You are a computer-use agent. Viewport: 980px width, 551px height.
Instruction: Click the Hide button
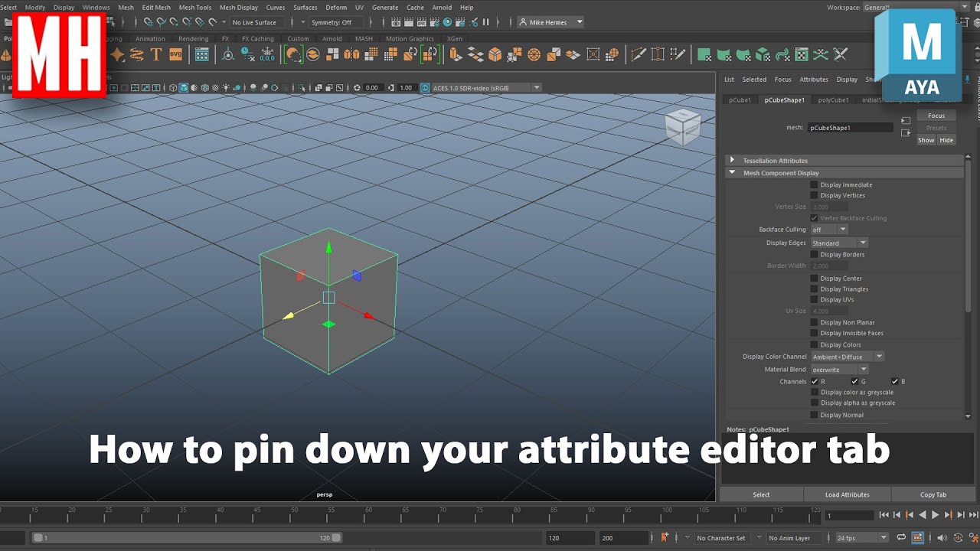(x=947, y=140)
